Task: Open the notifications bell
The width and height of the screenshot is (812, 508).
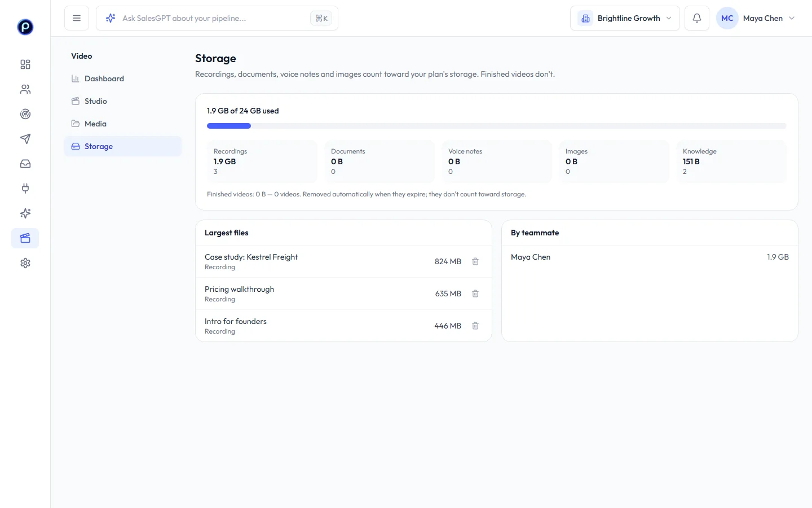Action: pyautogui.click(x=697, y=18)
